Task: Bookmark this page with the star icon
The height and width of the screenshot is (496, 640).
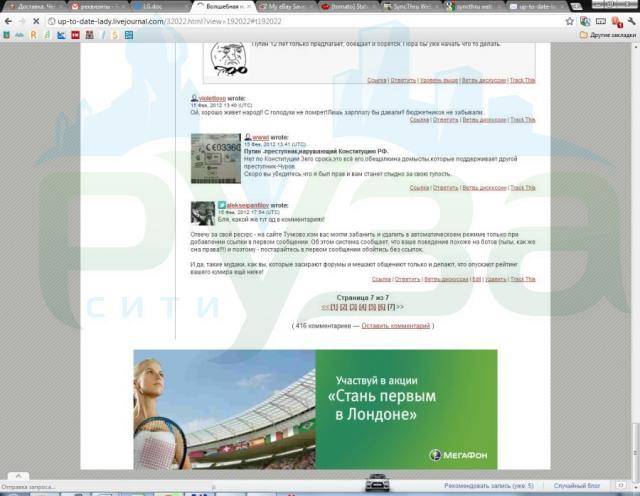Action: (x=570, y=21)
